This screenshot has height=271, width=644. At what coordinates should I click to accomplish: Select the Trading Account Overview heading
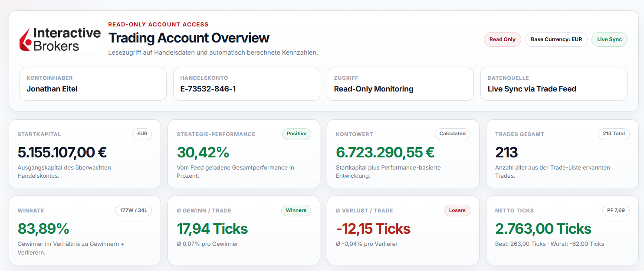coord(189,38)
